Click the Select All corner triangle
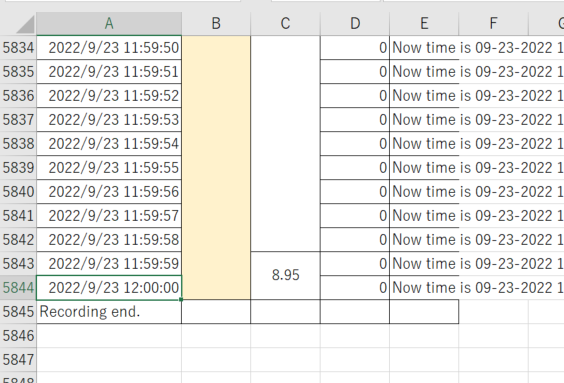 [25, 24]
